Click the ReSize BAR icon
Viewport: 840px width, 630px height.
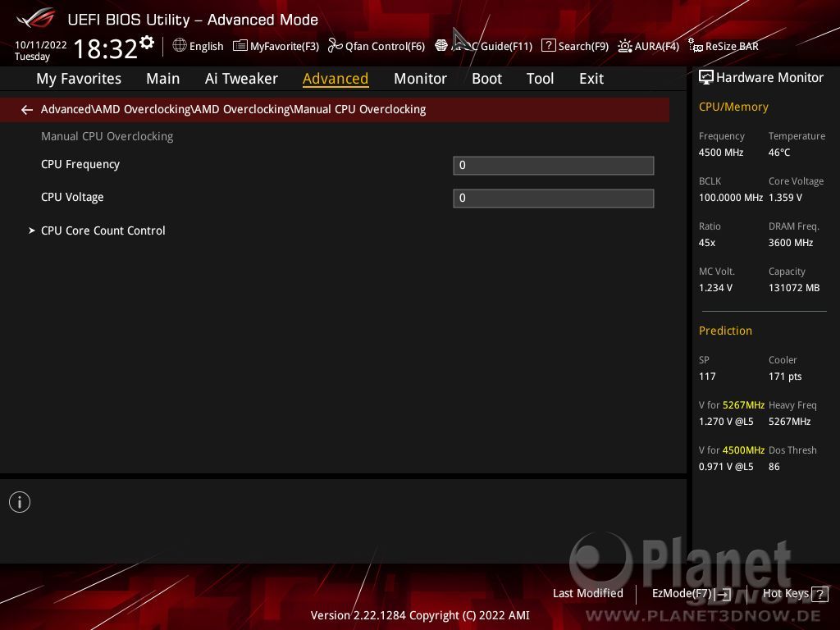click(696, 46)
